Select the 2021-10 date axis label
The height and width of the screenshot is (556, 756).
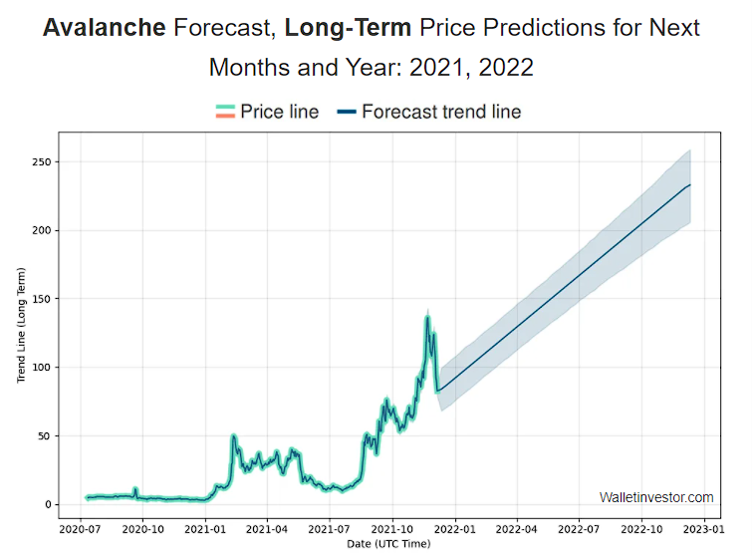(392, 529)
